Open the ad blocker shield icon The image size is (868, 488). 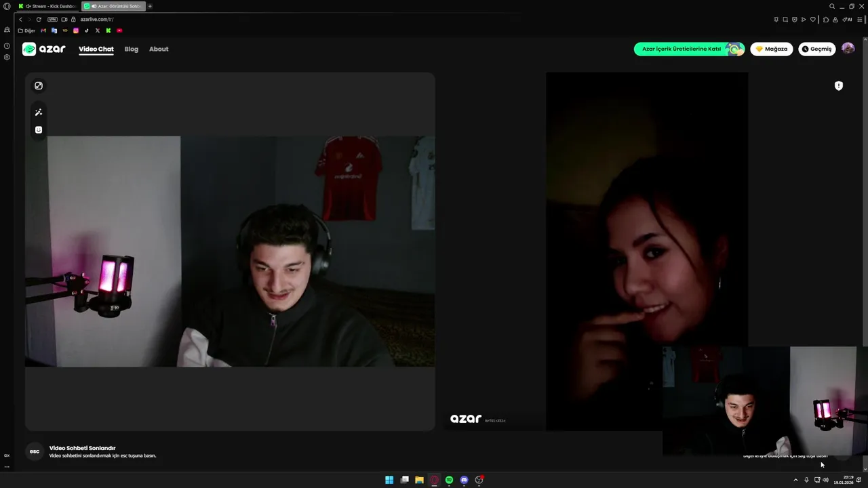794,19
